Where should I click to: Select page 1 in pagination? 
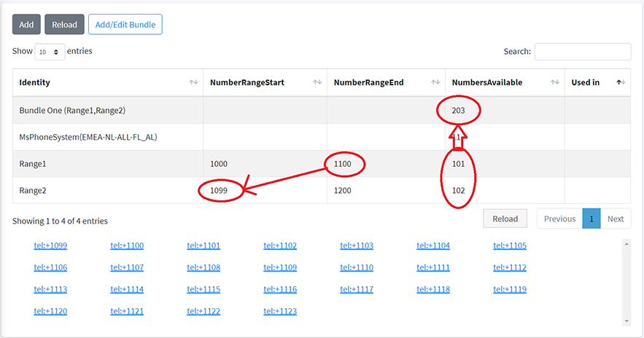click(591, 219)
